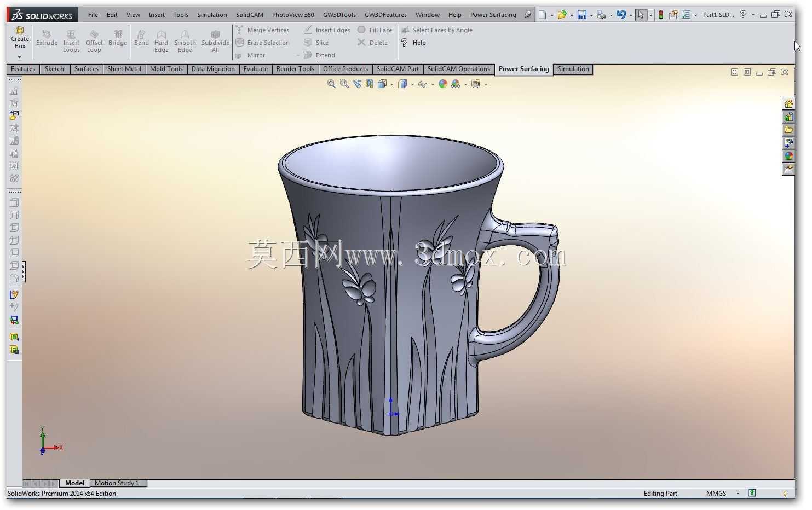Screen dimensions: 812x510
Task: Switch to the Sheet Metal tab
Action: [x=124, y=69]
